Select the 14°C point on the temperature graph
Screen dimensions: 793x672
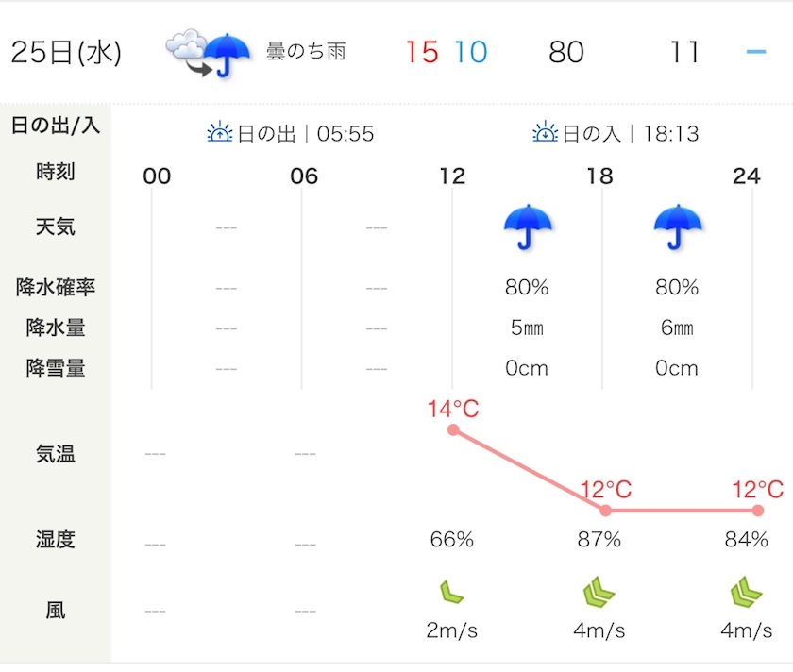[453, 430]
